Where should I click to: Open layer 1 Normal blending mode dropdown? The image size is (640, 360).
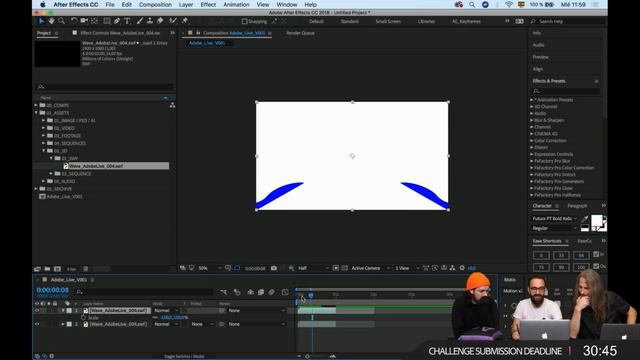166,311
